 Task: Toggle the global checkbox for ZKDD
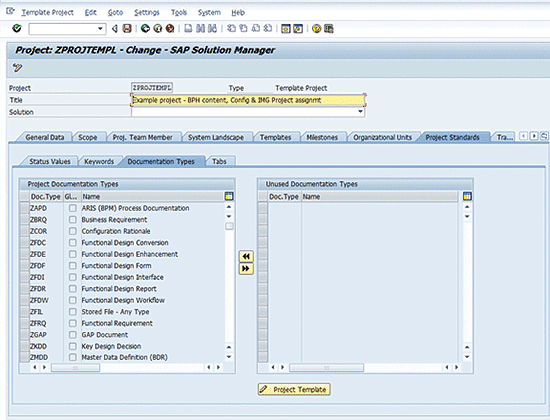pyautogui.click(x=73, y=346)
